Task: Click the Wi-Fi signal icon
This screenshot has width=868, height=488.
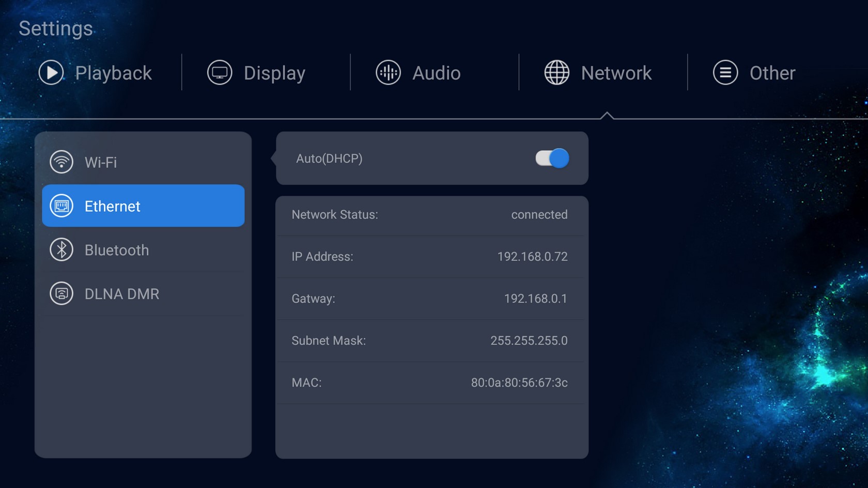Action: [61, 162]
